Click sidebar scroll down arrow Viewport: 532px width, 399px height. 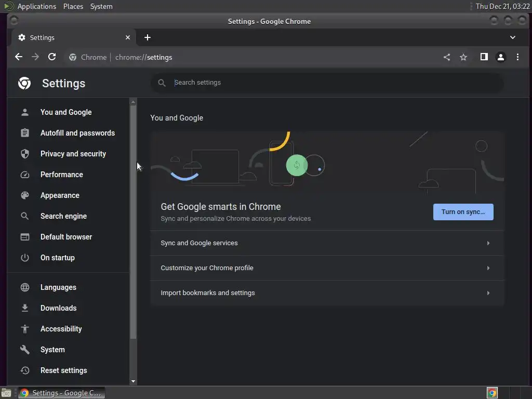pos(134,381)
